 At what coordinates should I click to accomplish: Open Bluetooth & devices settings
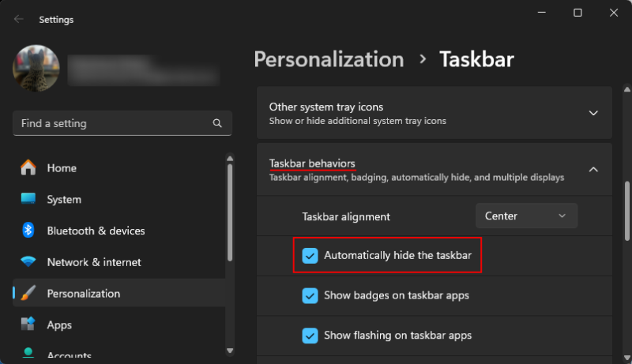click(96, 231)
